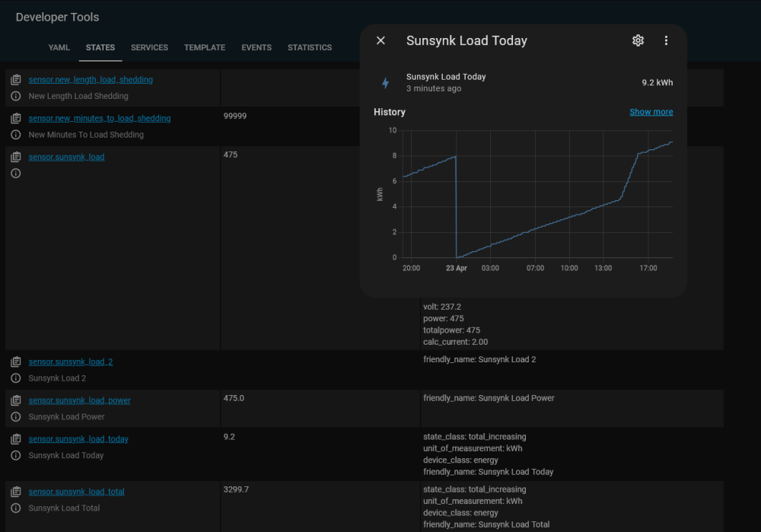Click the 475.0 state value
Viewport: 761px width, 532px height.
(234, 398)
